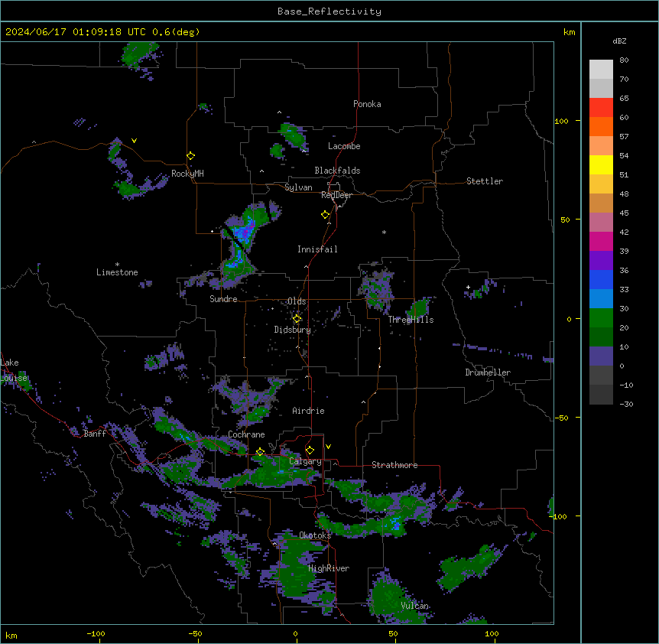Select the orange 60-57 dBZ legend swatch
The height and width of the screenshot is (644, 659).
point(601,126)
